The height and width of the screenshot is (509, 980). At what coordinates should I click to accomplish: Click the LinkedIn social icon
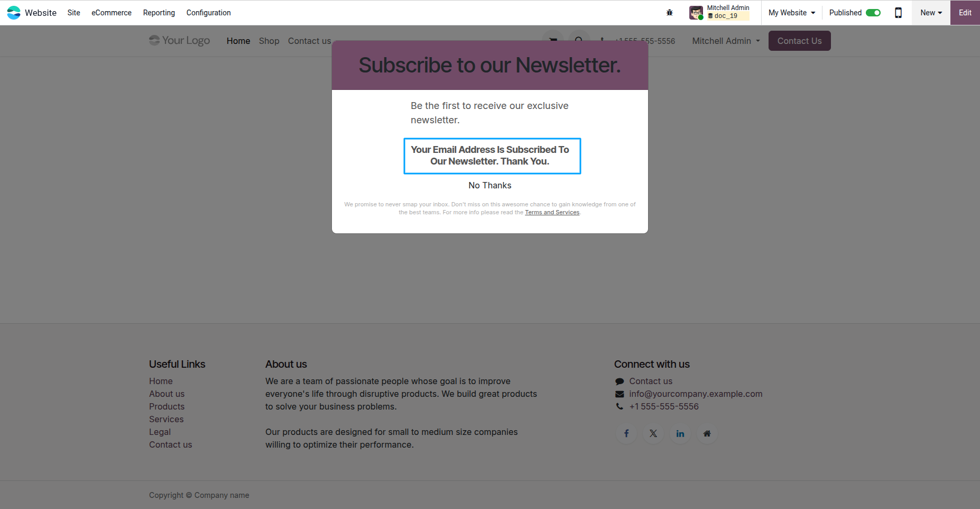point(680,433)
